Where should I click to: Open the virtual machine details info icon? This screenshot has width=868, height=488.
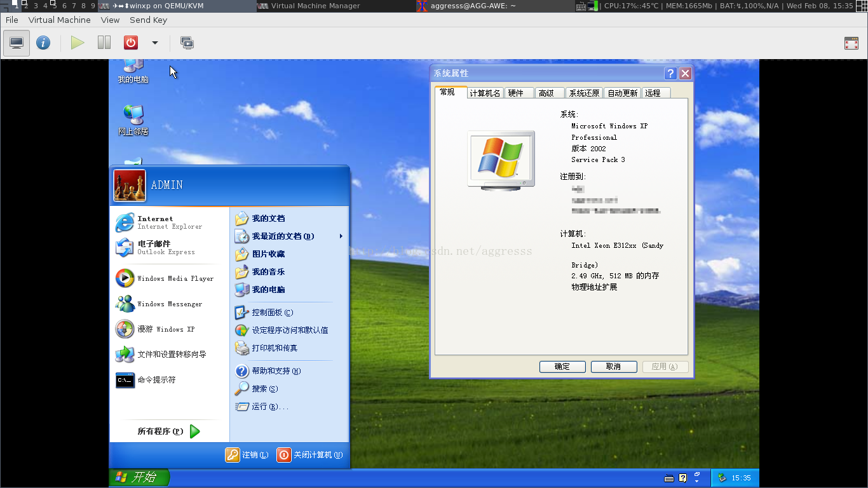tap(43, 43)
